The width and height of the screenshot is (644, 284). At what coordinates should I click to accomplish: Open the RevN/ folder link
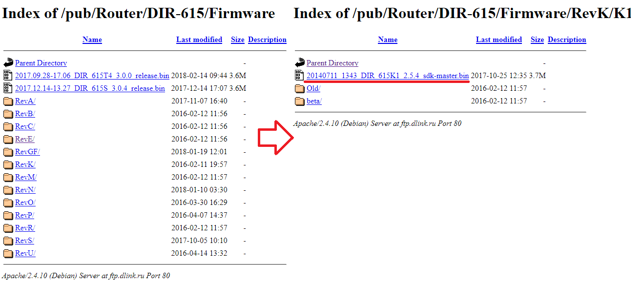point(25,190)
